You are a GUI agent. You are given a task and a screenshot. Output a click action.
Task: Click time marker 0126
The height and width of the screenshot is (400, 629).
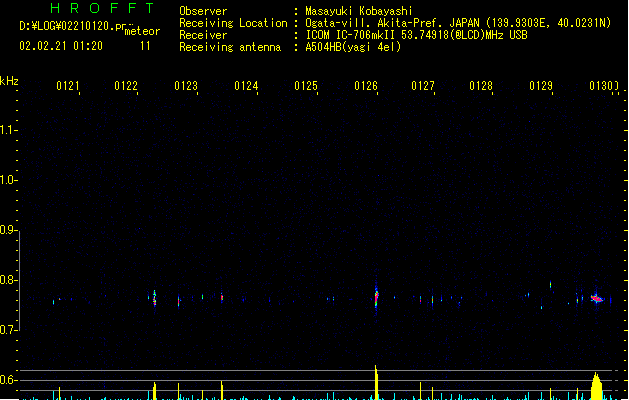click(x=366, y=86)
